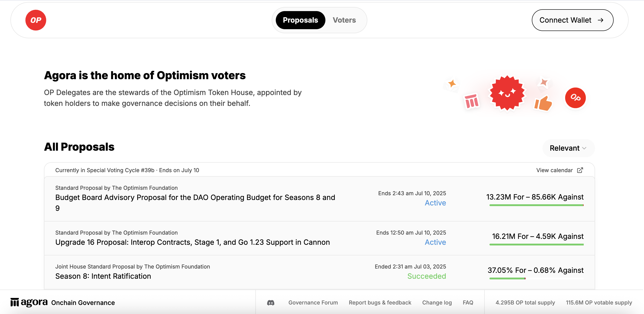The width and height of the screenshot is (644, 314).
Task: Click the tilted red OP coin illustration
Action: (575, 98)
